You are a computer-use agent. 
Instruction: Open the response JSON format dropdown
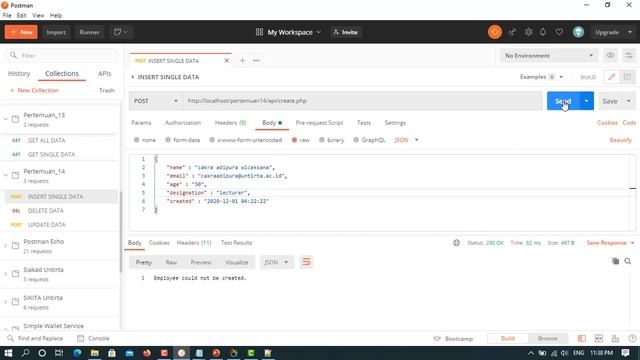click(277, 262)
